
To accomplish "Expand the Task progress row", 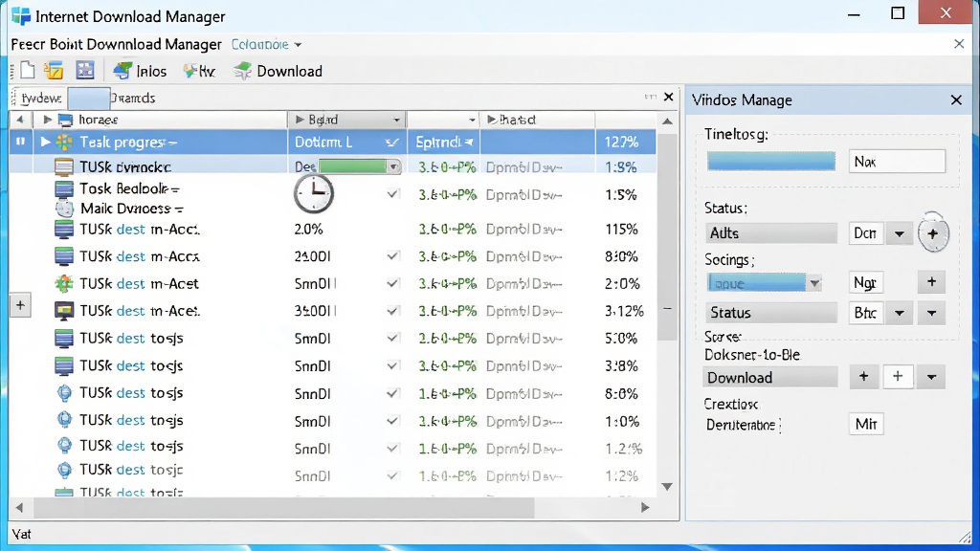I will [x=45, y=142].
